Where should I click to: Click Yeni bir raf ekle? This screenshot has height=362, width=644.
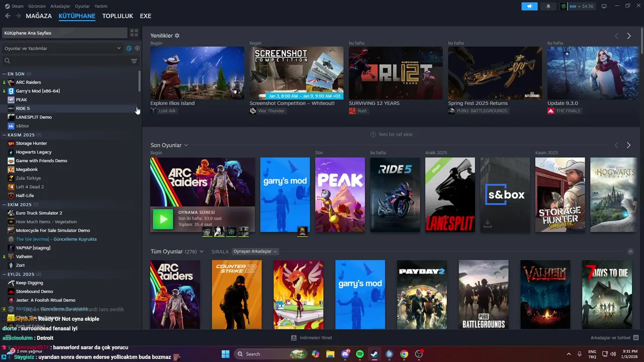tap(391, 134)
